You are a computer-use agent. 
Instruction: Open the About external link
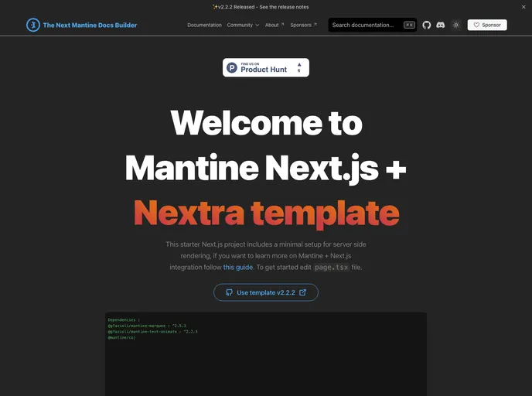tap(275, 25)
